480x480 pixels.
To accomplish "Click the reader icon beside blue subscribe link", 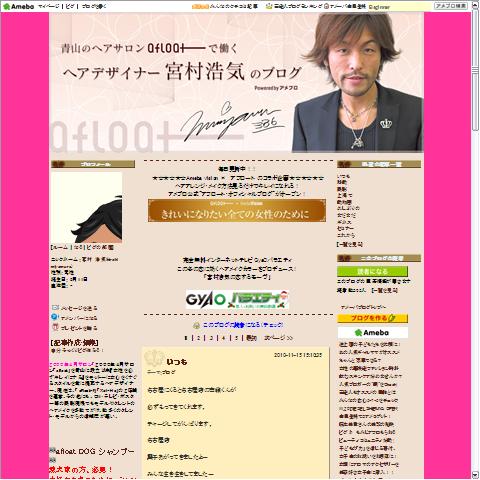I will (197, 325).
